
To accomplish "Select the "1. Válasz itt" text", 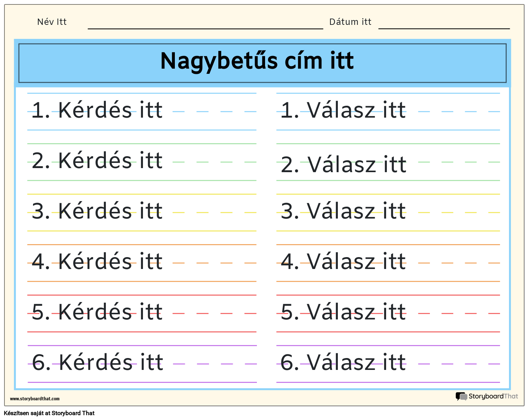I will [x=343, y=110].
